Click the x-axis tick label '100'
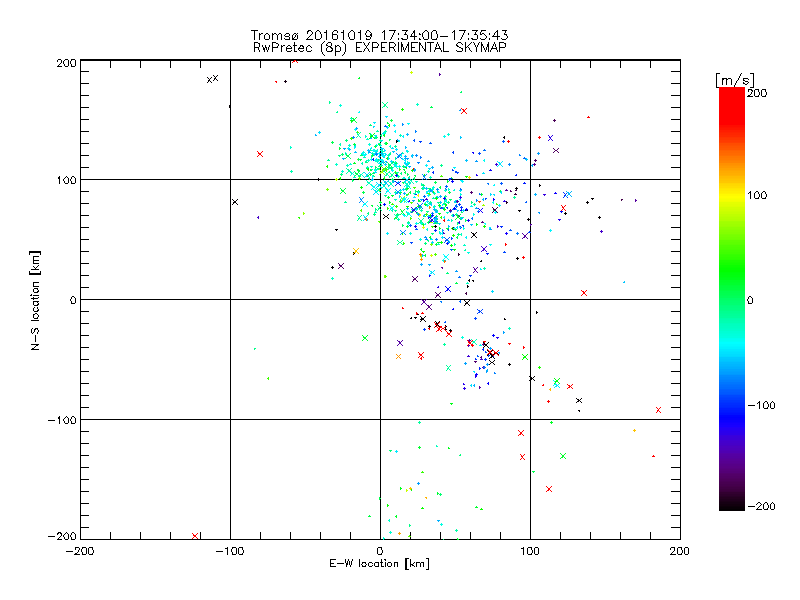800x600 pixels. [x=530, y=551]
